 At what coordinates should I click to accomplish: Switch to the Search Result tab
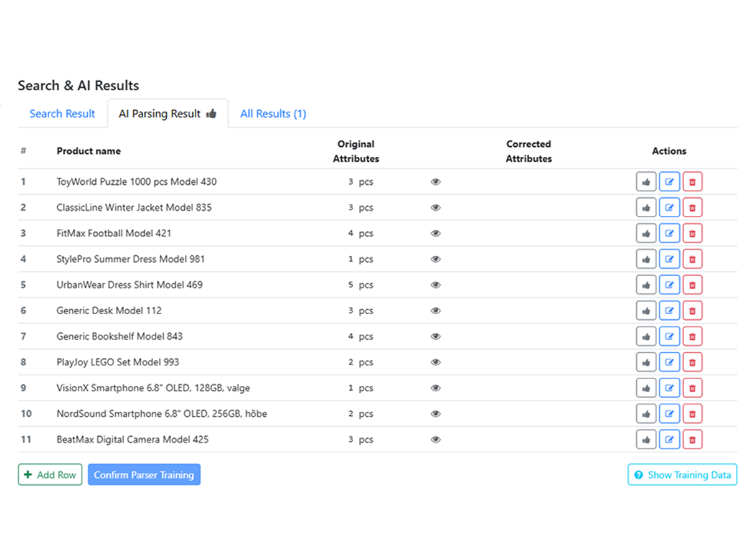click(62, 114)
